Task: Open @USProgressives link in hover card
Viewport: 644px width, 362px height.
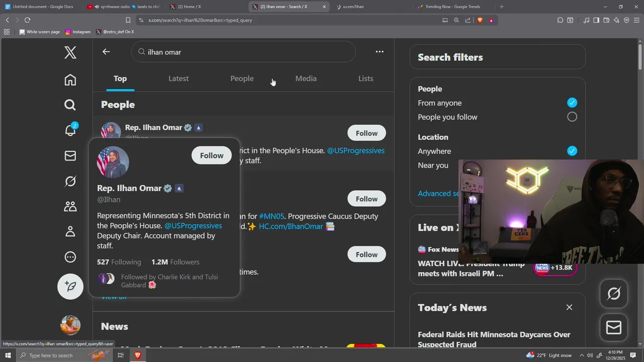Action: pos(193,226)
